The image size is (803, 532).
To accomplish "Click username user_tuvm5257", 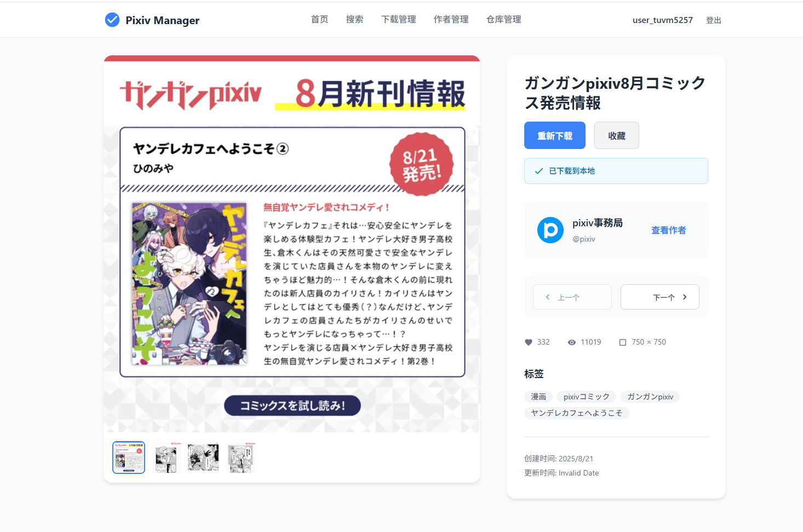I will (x=663, y=20).
